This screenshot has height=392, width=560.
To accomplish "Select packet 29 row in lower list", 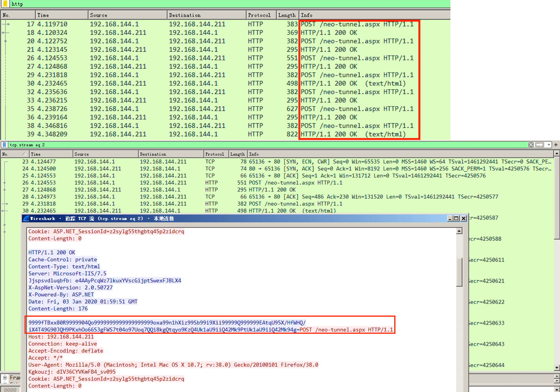I will click(277, 204).
